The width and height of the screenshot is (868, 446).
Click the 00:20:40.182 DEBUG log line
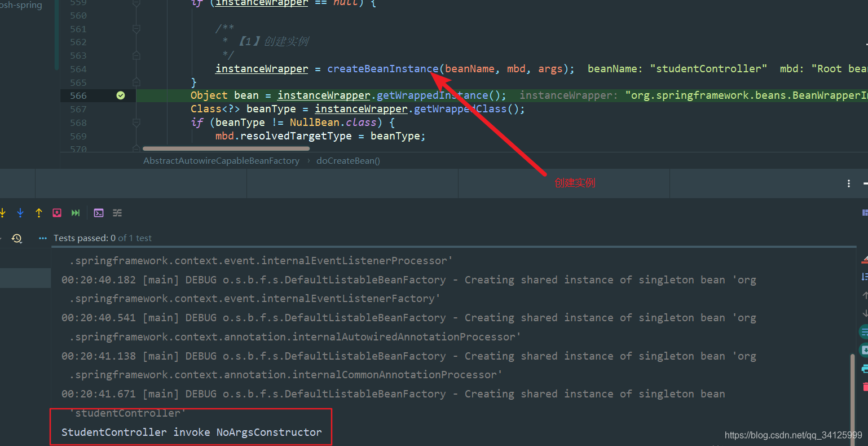coord(408,280)
